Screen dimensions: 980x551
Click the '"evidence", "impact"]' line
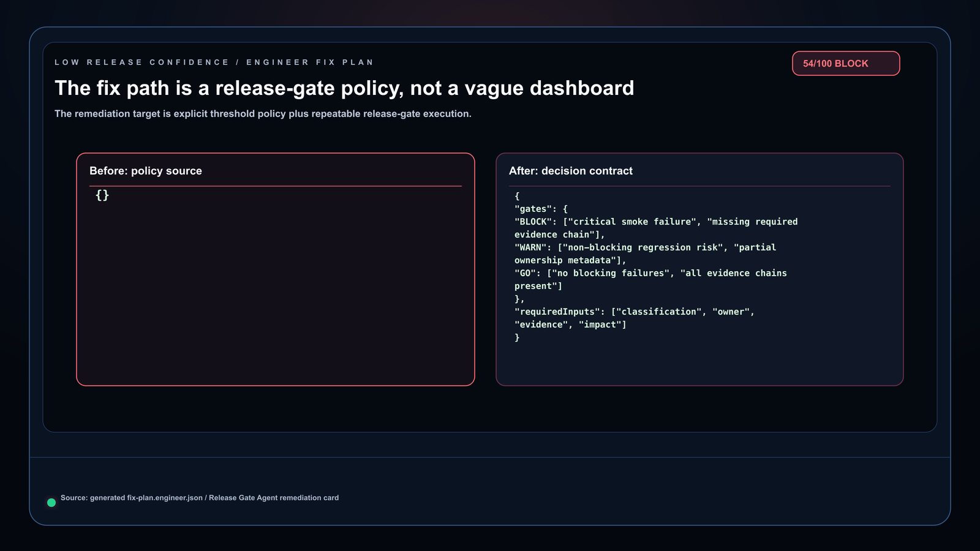click(x=570, y=325)
